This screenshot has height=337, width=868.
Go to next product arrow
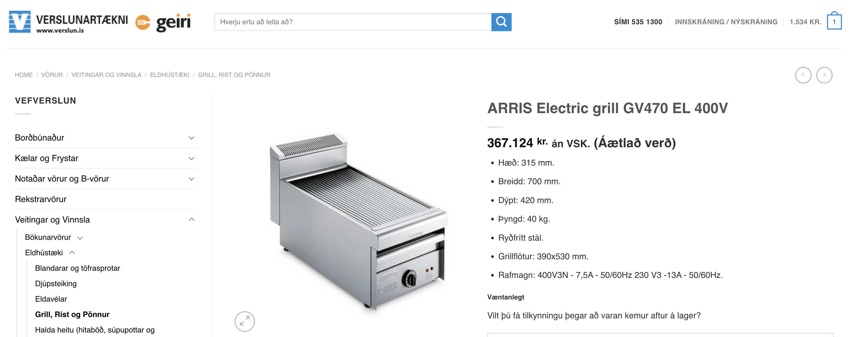point(824,75)
